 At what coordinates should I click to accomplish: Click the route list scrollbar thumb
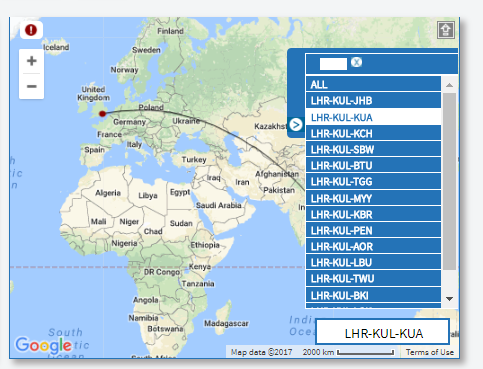pos(449,181)
